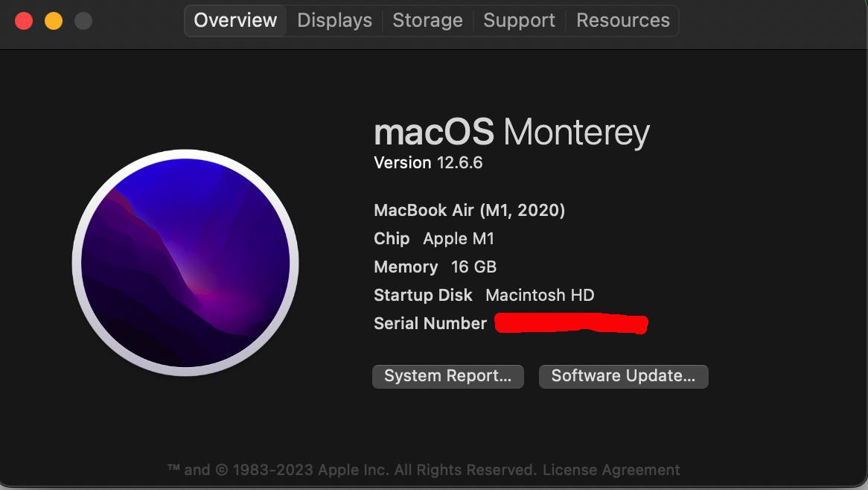Click Version 12.6.6 to reveal build number
This screenshot has height=490, width=868.
point(428,163)
